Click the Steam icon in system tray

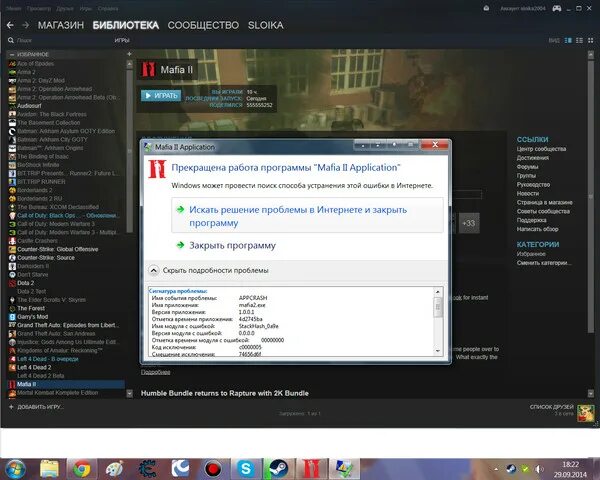point(511,469)
